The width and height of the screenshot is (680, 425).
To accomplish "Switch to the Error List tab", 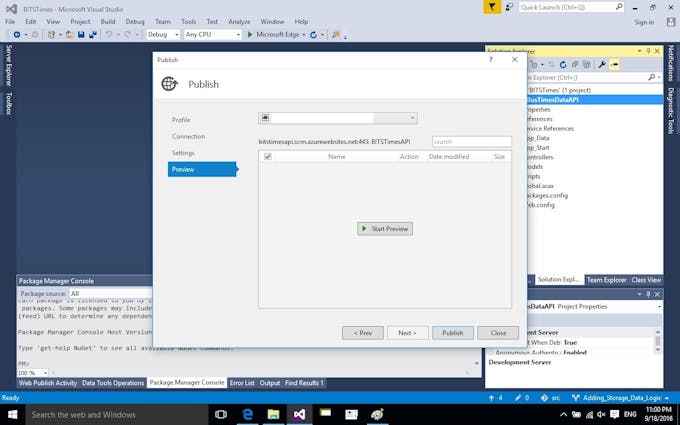I will [242, 383].
